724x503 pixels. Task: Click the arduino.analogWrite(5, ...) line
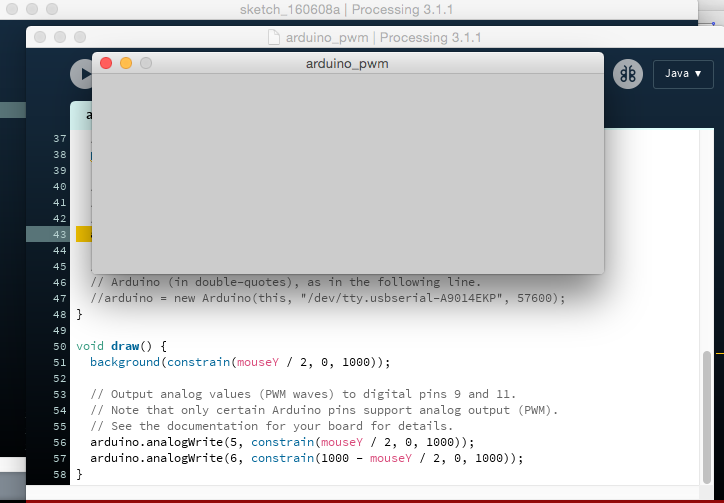[282, 442]
